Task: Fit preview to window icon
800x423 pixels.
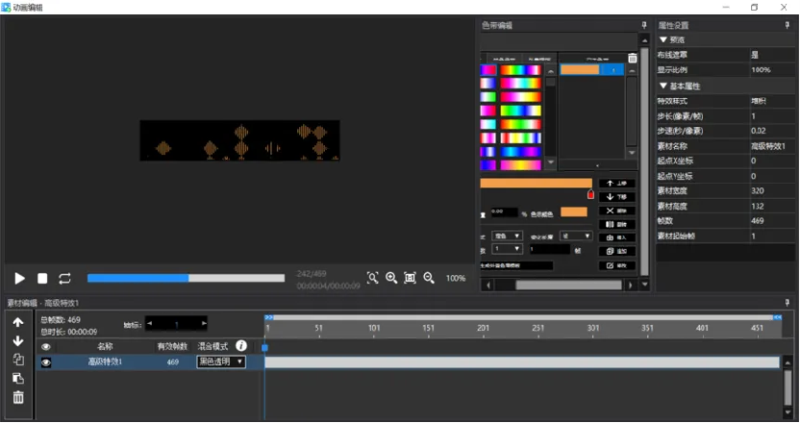Action: (410, 278)
